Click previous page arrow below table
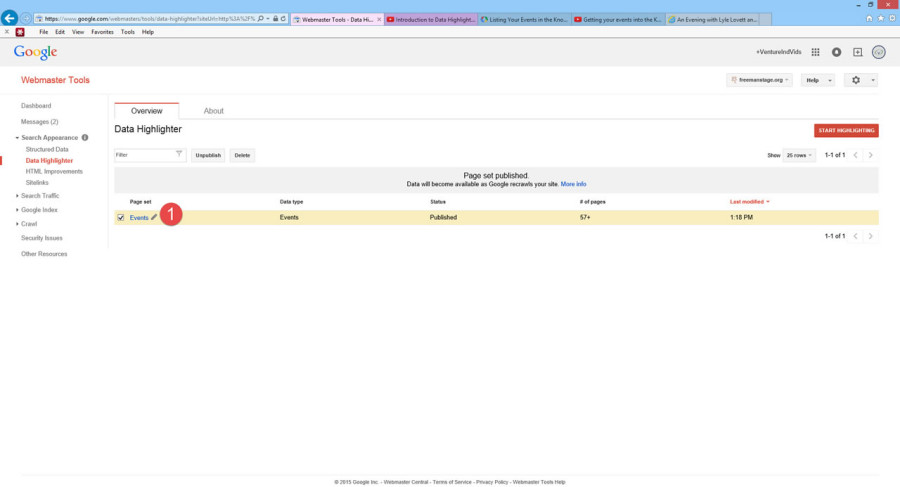This screenshot has width=900, height=487. tap(855, 236)
